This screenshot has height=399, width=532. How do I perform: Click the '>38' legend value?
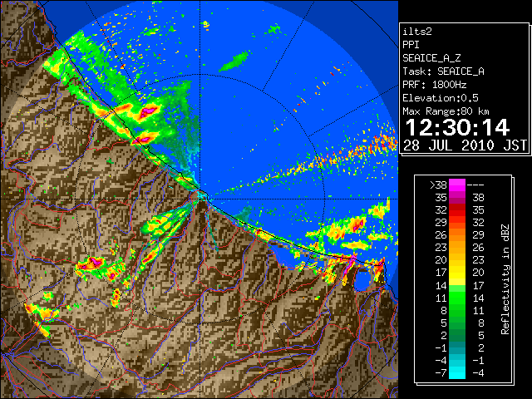438,185
